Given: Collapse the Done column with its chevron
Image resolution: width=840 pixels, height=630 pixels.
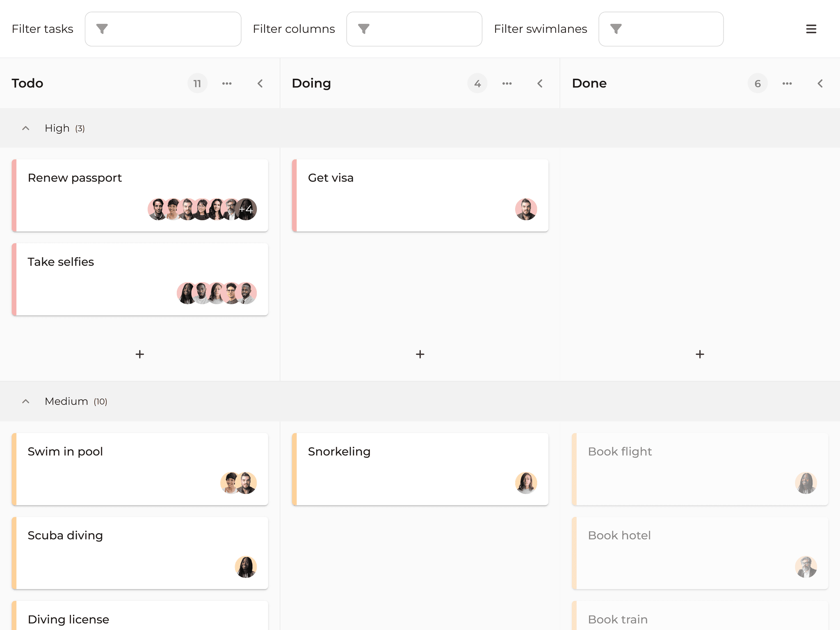Looking at the screenshot, I should 820,83.
